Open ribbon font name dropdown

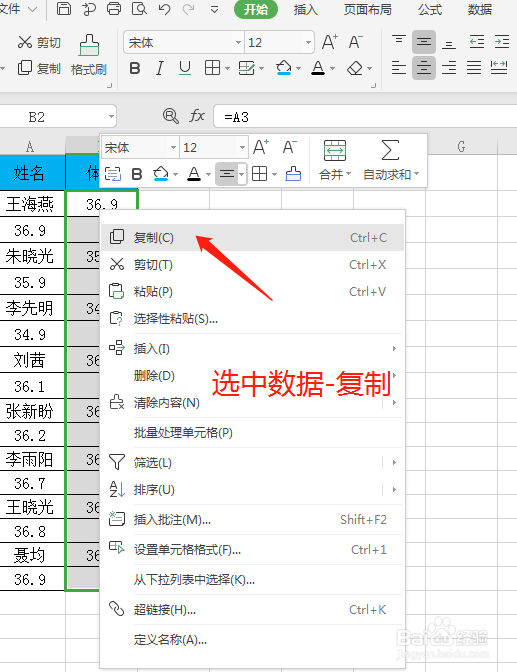tap(238, 42)
